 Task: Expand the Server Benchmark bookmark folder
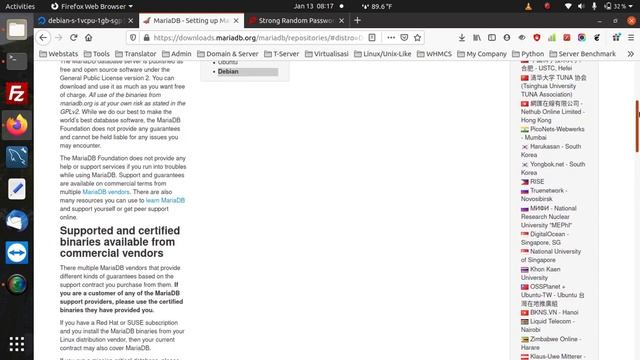582,53
